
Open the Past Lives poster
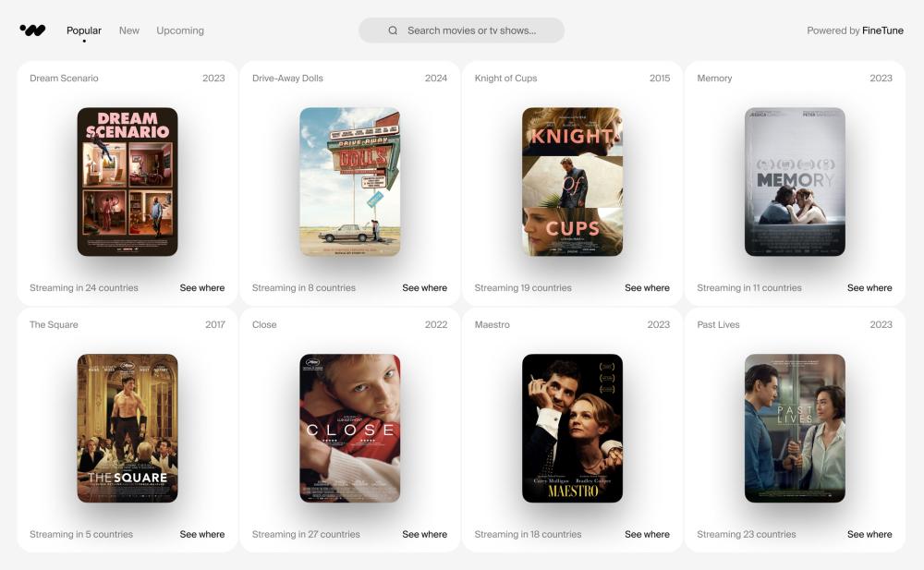point(795,428)
